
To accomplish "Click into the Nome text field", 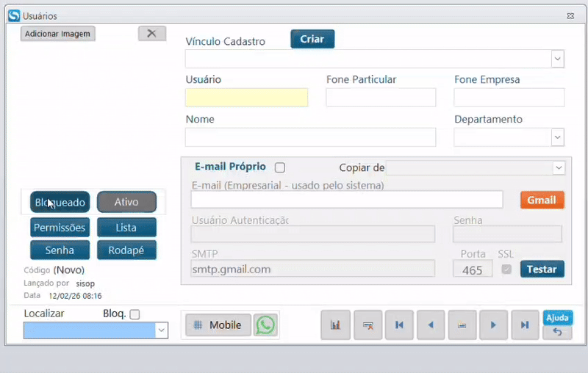I will pyautogui.click(x=310, y=137).
